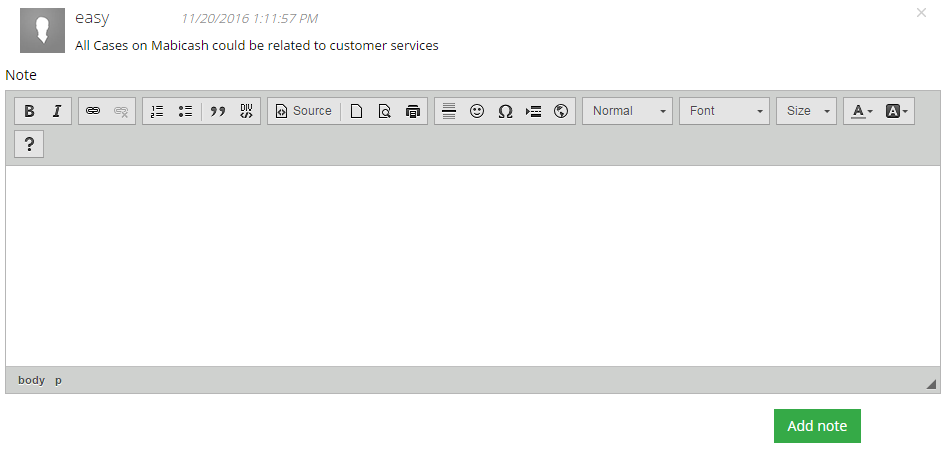Open the editor help (question mark)
The width and height of the screenshot is (945, 451).
click(x=29, y=144)
